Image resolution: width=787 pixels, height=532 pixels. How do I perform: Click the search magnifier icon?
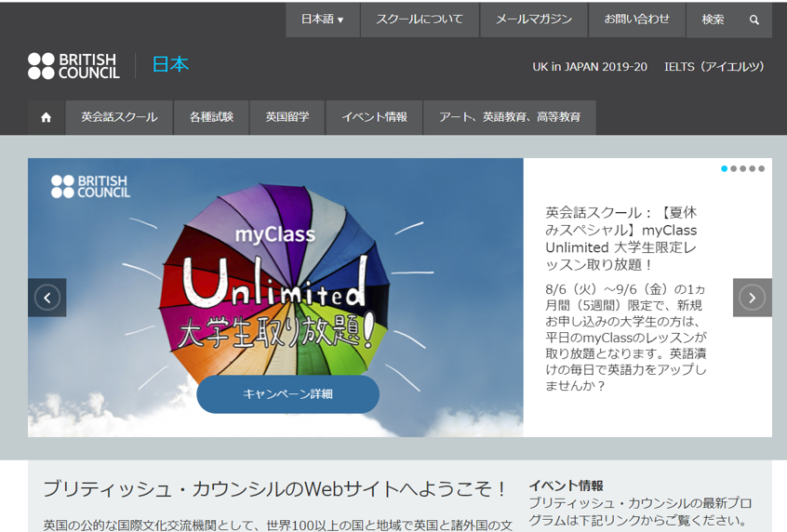click(754, 20)
